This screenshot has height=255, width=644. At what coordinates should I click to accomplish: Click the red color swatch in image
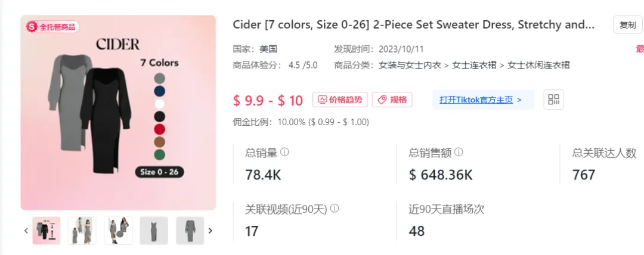click(159, 129)
